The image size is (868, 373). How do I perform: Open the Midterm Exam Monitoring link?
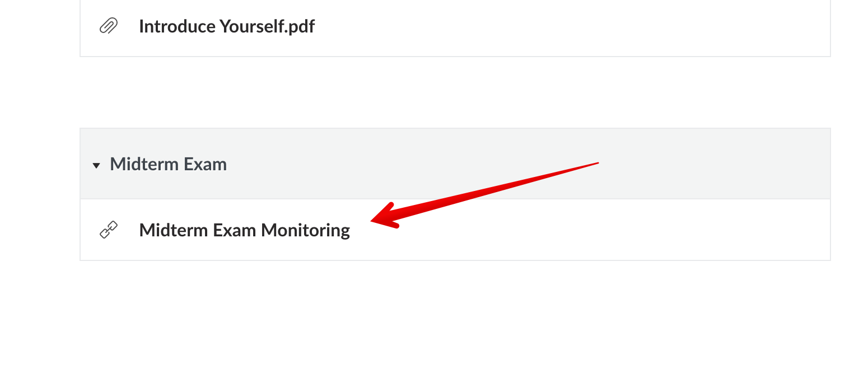point(244,230)
